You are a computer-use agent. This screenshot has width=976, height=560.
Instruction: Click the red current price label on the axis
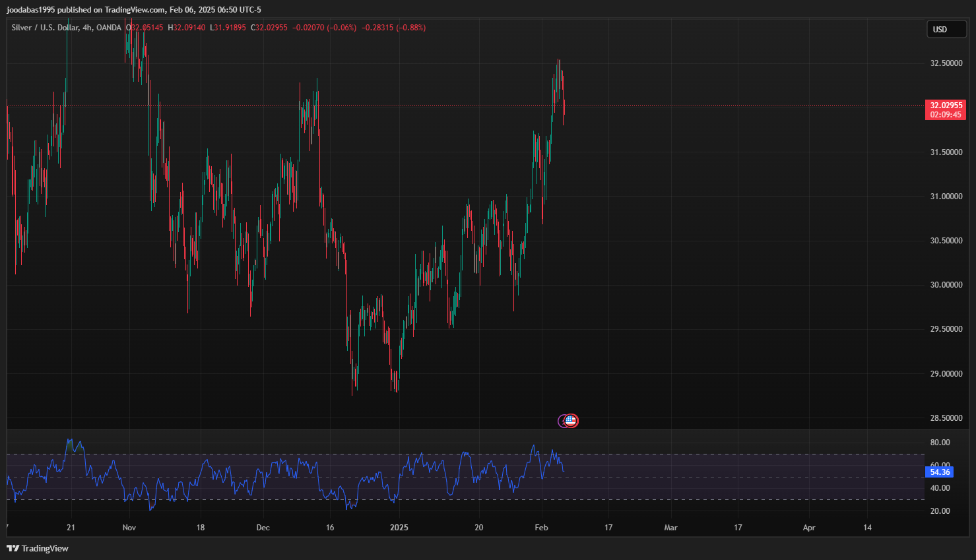point(946,109)
